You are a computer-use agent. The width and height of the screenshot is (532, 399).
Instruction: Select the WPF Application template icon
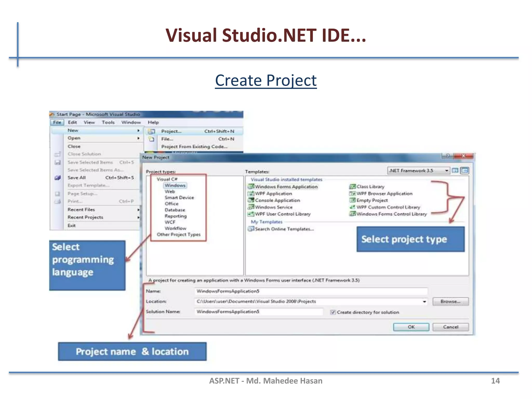251,194
